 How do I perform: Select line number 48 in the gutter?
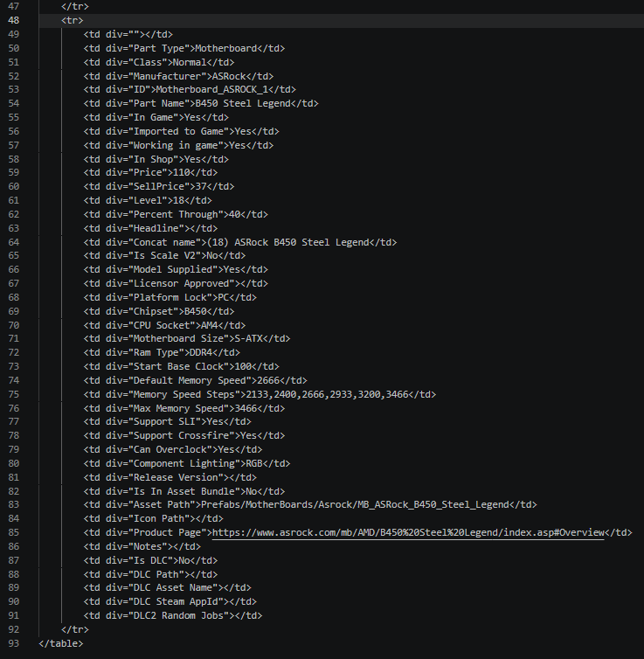tap(13, 21)
